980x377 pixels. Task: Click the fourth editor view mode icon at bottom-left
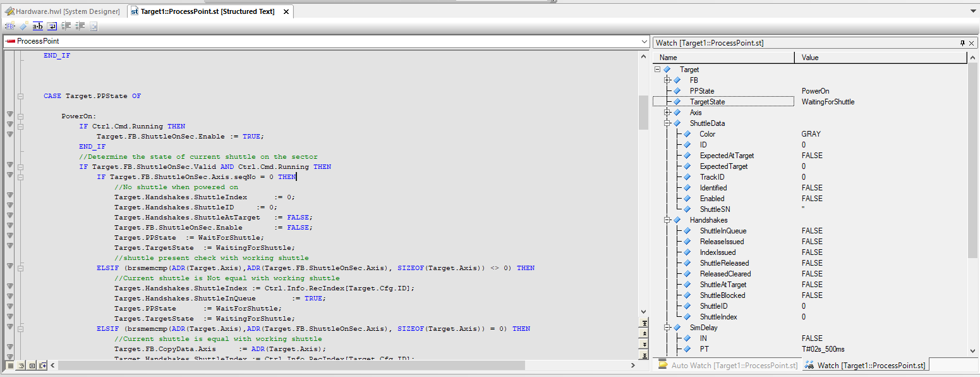coord(42,366)
